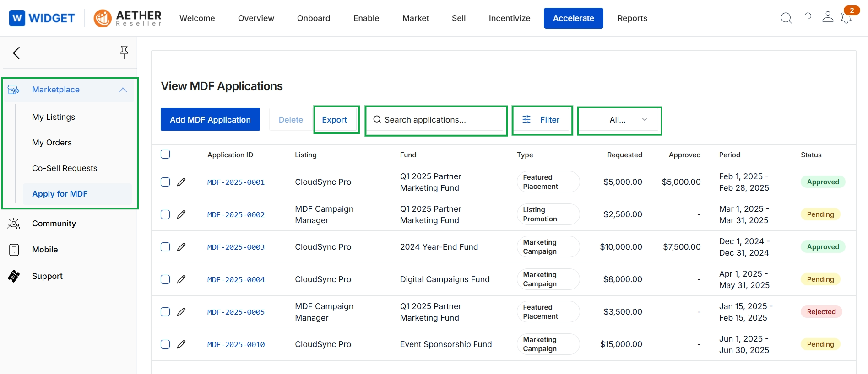868x374 pixels.
Task: Open application MDF-2025-0004 link
Action: point(236,279)
